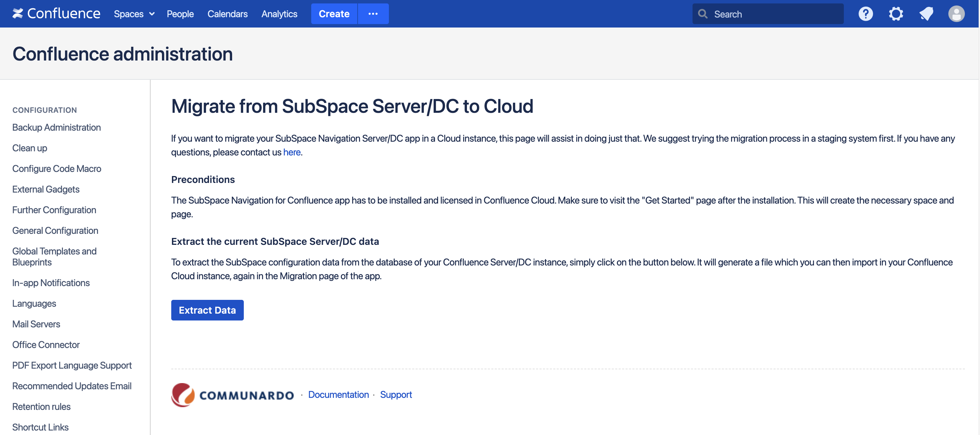Image resolution: width=980 pixels, height=435 pixels.
Task: Click the Confluence logo icon
Action: tap(18, 14)
